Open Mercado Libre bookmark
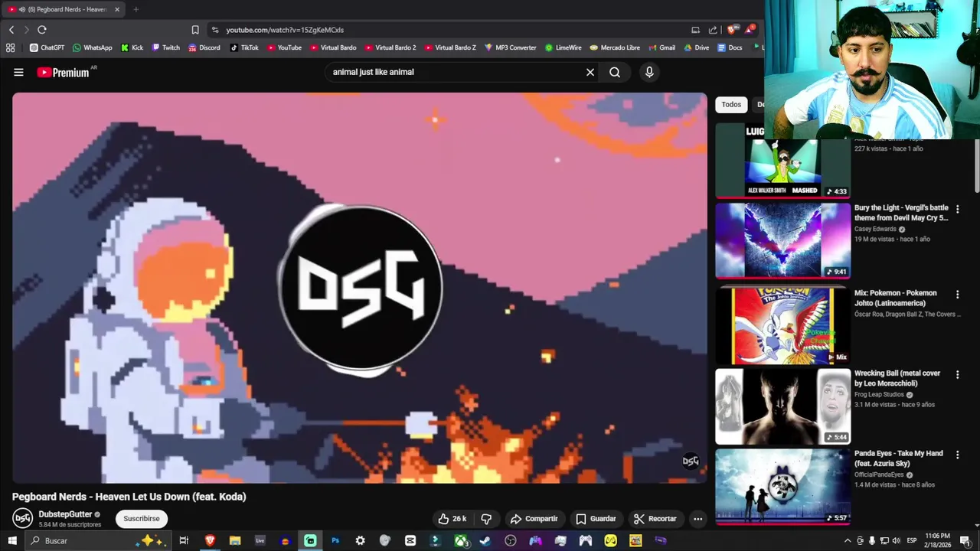 click(615, 47)
